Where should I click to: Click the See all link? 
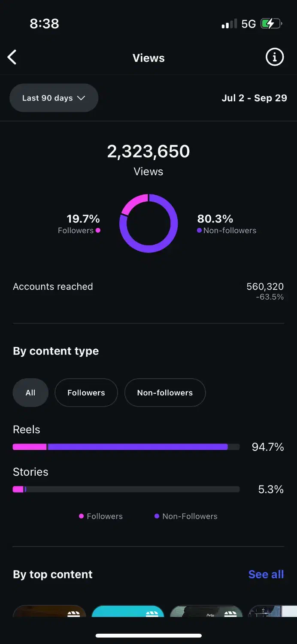pos(266,574)
